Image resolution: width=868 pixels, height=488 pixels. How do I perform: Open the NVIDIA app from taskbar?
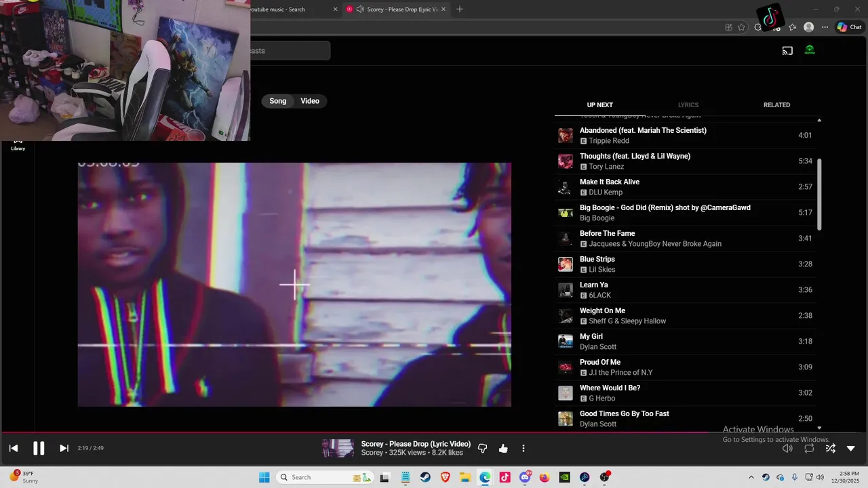[x=564, y=477]
